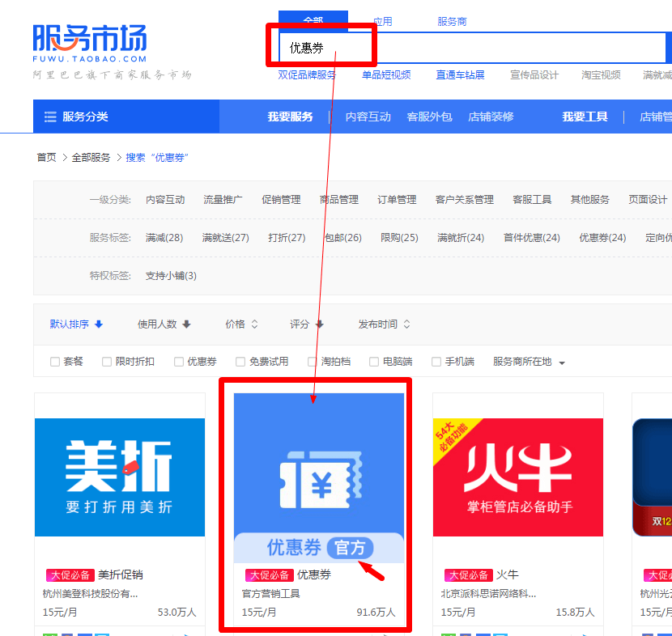Screen dimensions: 672x636
Task: Go to 首页 in the breadcrumb
Action: (x=46, y=158)
